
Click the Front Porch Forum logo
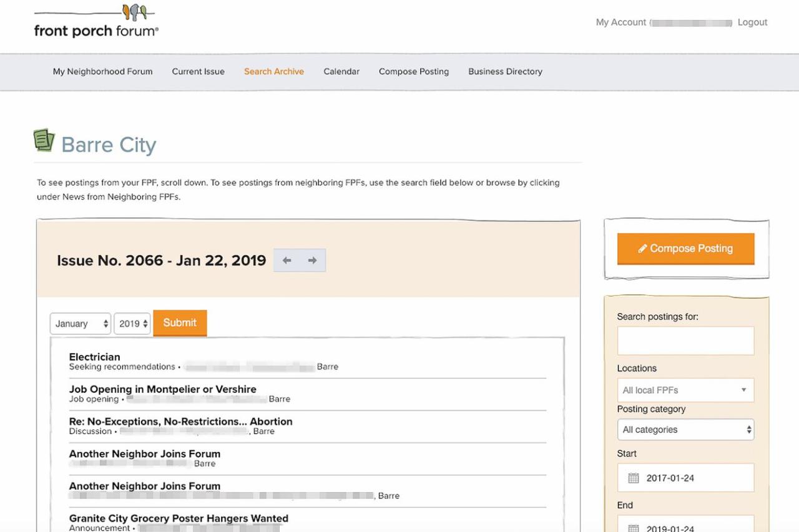pos(96,22)
